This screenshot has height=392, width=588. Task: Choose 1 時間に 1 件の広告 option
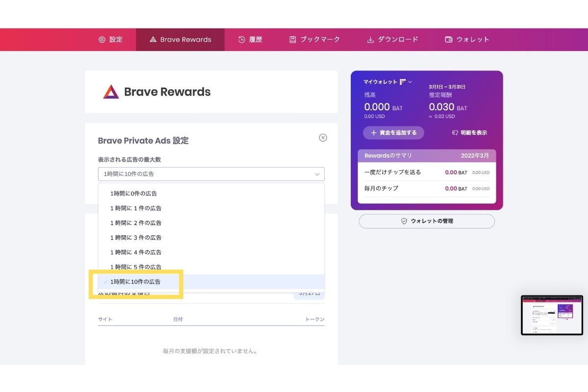(136, 208)
